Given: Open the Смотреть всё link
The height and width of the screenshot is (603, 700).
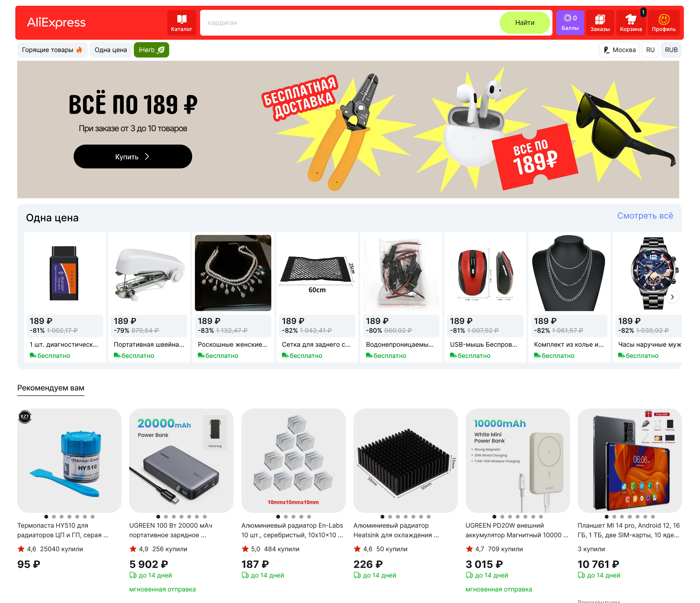Looking at the screenshot, I should pos(645,216).
